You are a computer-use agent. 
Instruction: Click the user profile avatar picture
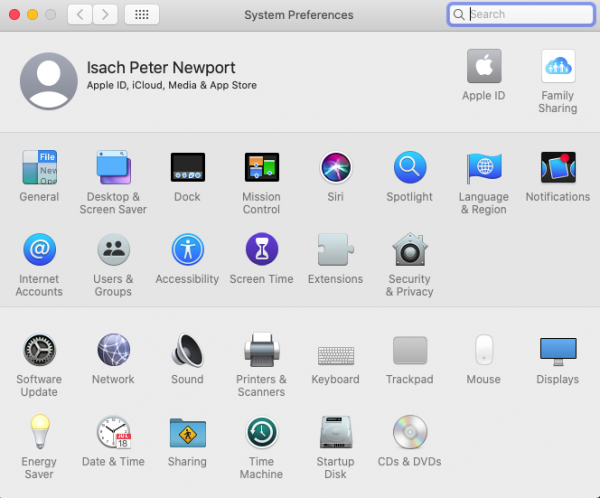pos(49,81)
